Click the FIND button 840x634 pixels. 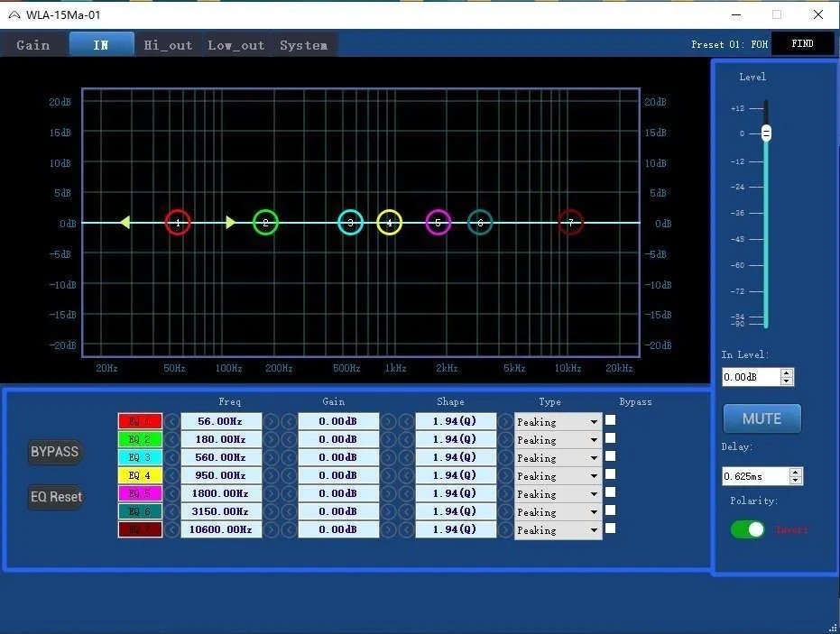(802, 44)
